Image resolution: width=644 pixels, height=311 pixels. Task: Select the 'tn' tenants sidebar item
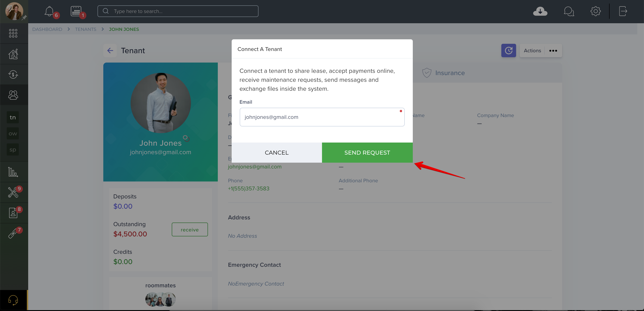pos(13,117)
